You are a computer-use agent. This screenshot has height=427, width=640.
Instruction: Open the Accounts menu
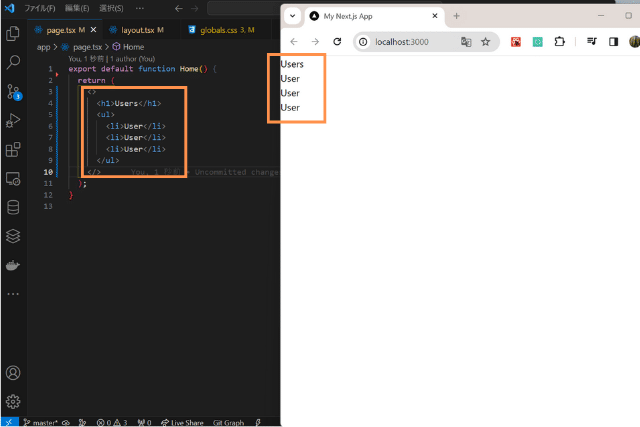(13, 373)
